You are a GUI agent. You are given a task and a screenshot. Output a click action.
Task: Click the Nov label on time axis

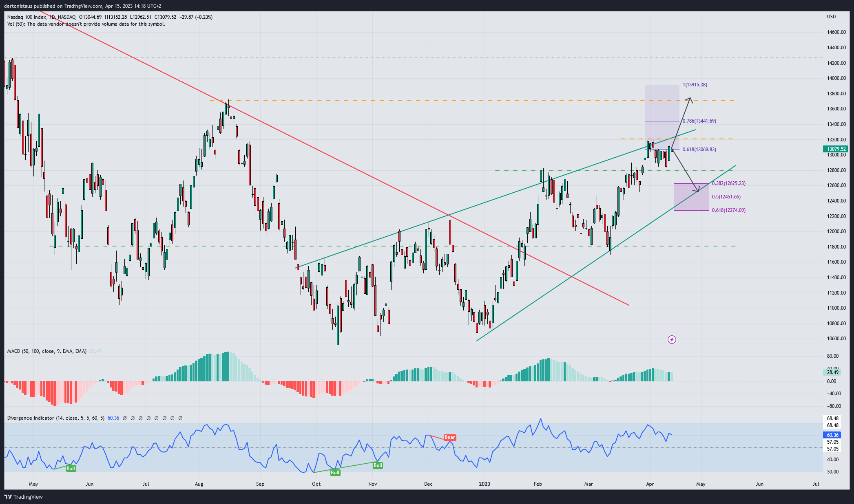point(372,484)
